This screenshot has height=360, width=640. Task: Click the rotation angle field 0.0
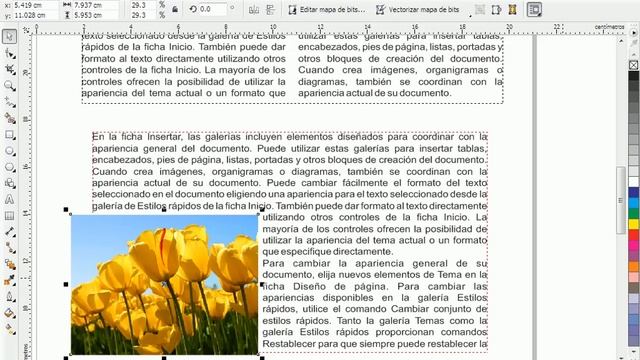[x=212, y=9]
